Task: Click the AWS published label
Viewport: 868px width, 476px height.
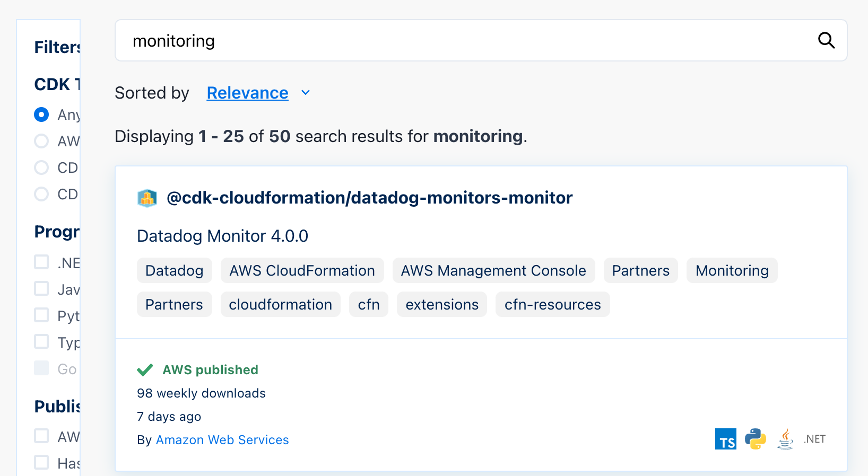Action: 210,370
